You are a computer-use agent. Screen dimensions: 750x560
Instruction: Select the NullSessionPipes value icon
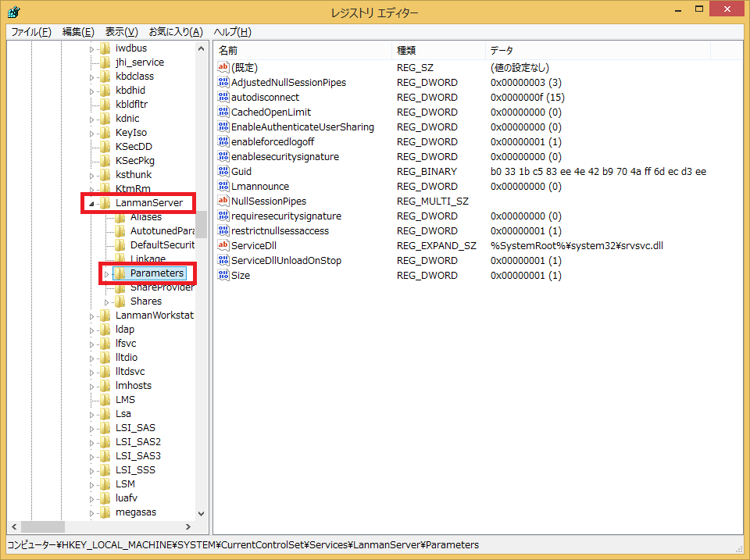point(223,201)
